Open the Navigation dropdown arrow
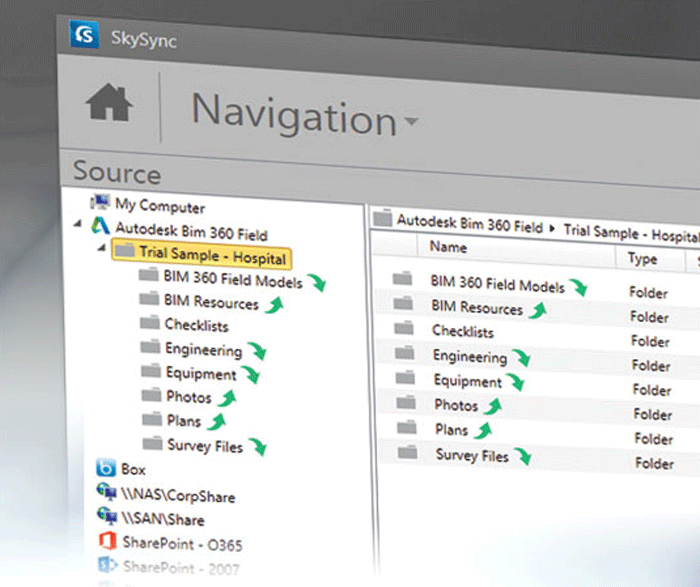 pyautogui.click(x=410, y=125)
